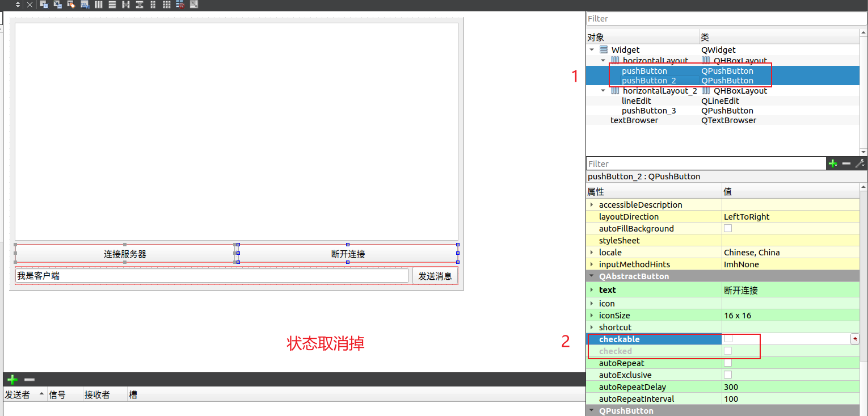868x416 pixels.
Task: Apply the Lay Out Horizontally tool
Action: [99, 5]
